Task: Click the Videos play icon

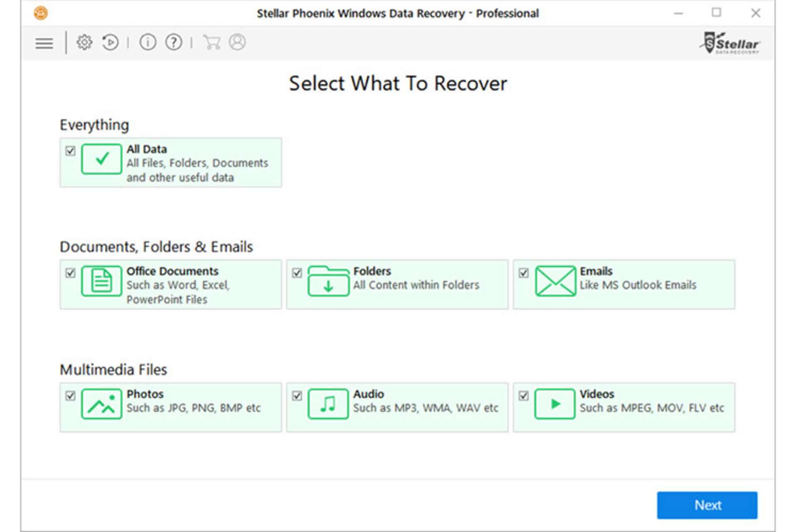Action: (x=555, y=404)
